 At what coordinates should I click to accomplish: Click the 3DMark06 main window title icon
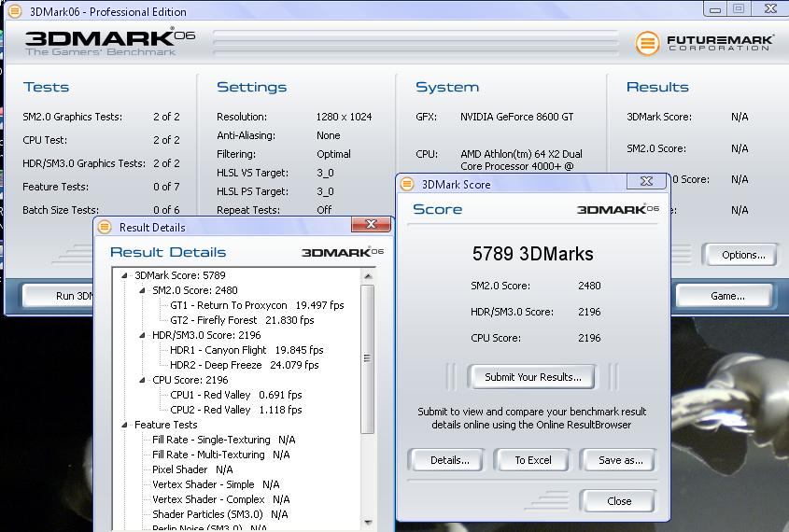click(x=15, y=11)
